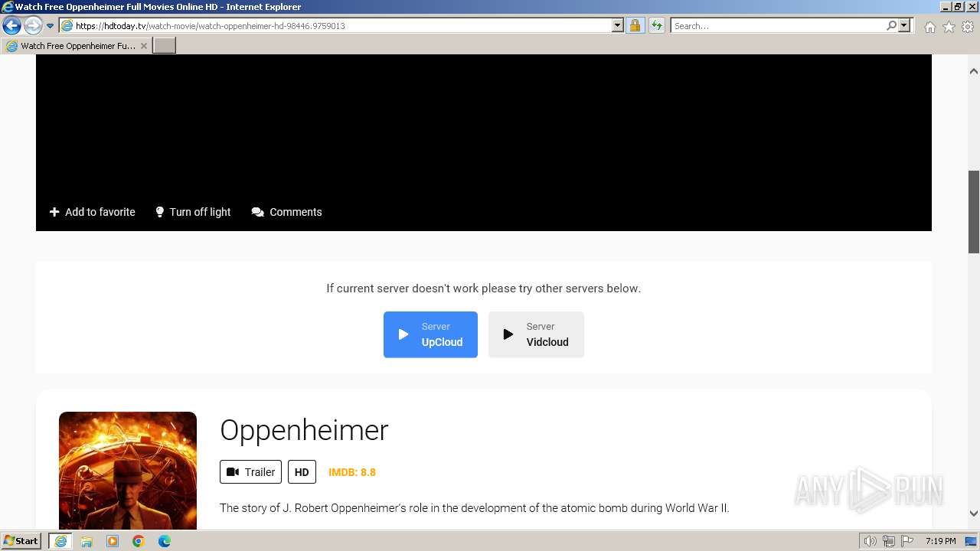Screen dimensions: 980x551
Task: Open the recent pages dropdown arrow
Action: (50, 26)
